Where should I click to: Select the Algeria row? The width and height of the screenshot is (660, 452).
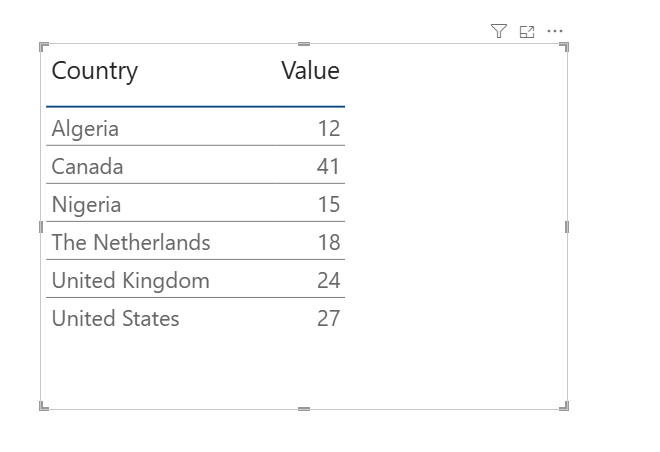85,128
